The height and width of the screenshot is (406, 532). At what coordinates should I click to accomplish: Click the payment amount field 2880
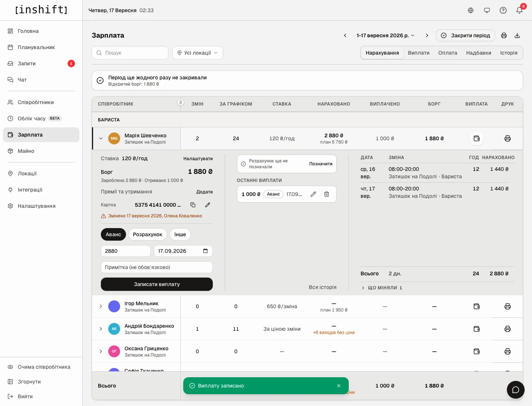126,251
